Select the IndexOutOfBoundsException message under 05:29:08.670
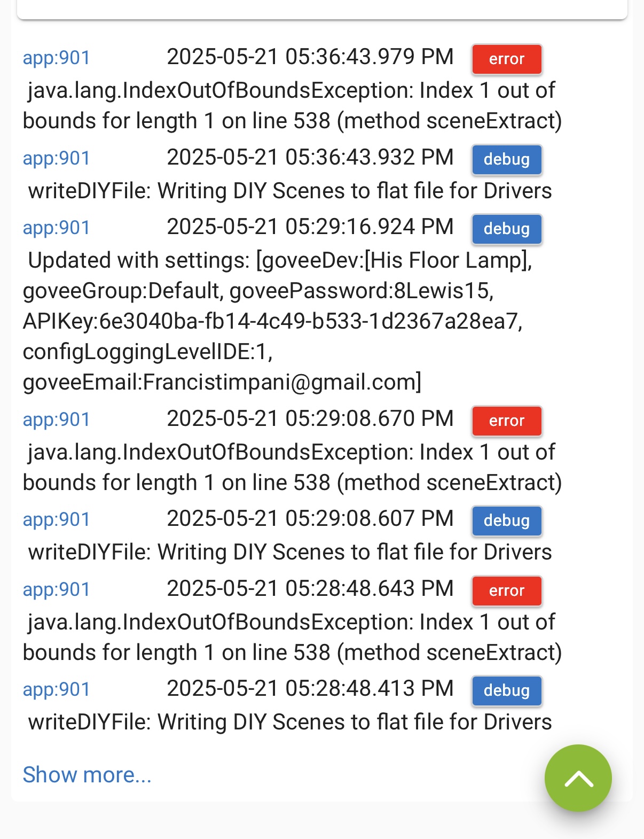Viewport: 644px width, 839px height. tap(292, 467)
